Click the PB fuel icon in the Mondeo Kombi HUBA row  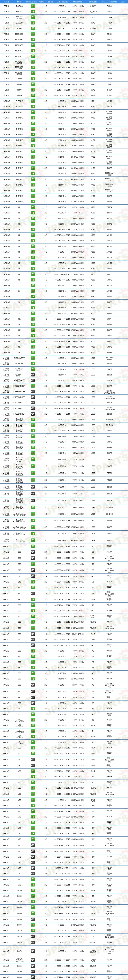(33, 73)
